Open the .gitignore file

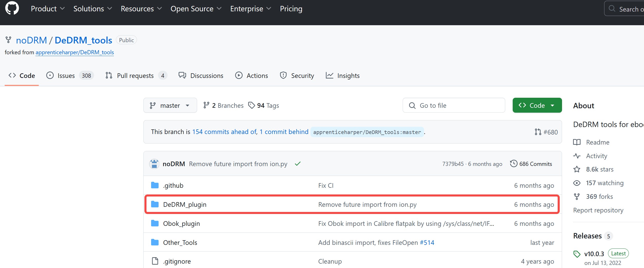coord(177,262)
